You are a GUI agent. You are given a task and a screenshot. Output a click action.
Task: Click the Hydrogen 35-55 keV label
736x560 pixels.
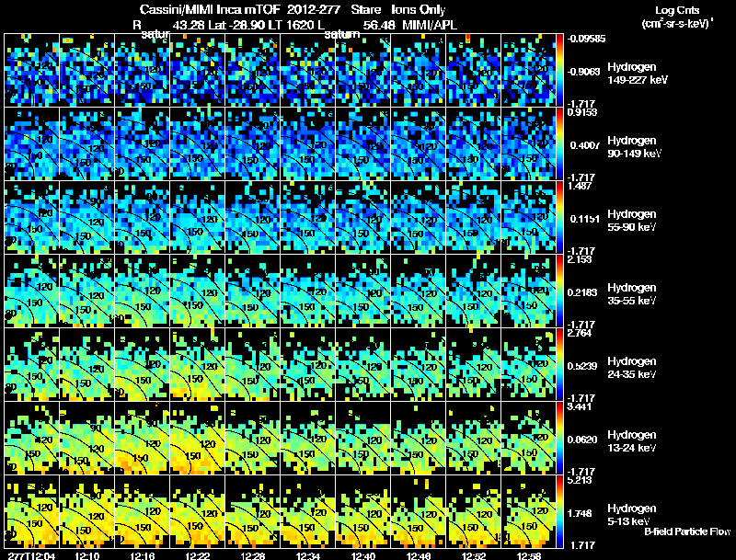(x=631, y=294)
